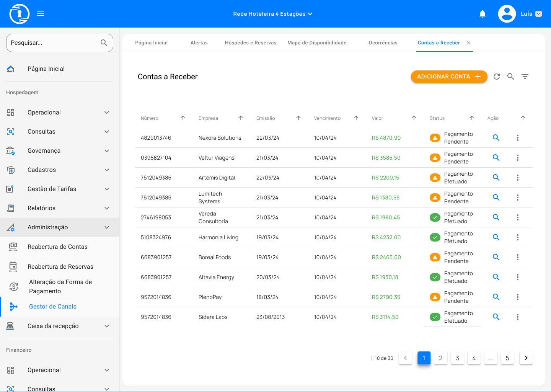Viewport: 551px width, 392px height.
Task: Sort table by Valor column arrow
Action: 414,118
